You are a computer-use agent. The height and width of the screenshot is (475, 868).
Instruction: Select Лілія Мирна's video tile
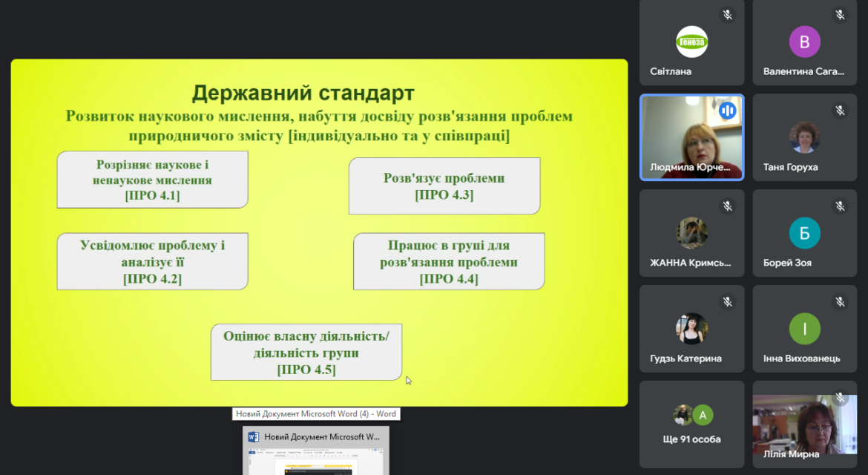(x=804, y=425)
